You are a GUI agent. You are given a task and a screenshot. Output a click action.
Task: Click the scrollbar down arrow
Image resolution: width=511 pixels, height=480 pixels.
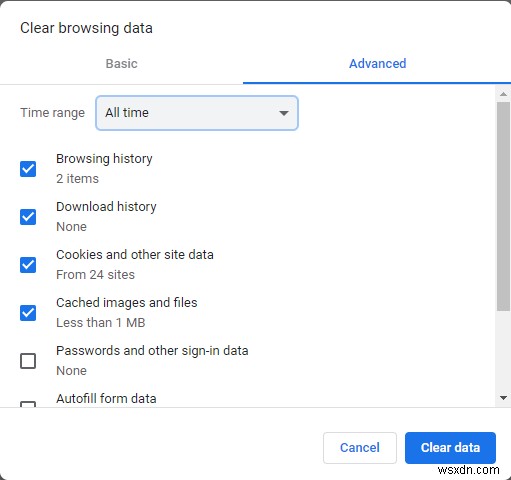tap(503, 398)
